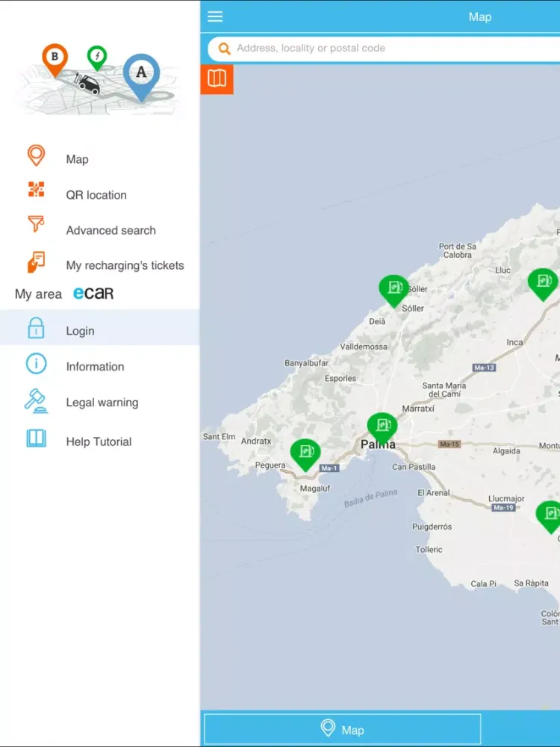Click the 'Valldemossa' map label
Viewport: 560px width, 747px height.
[x=364, y=347]
